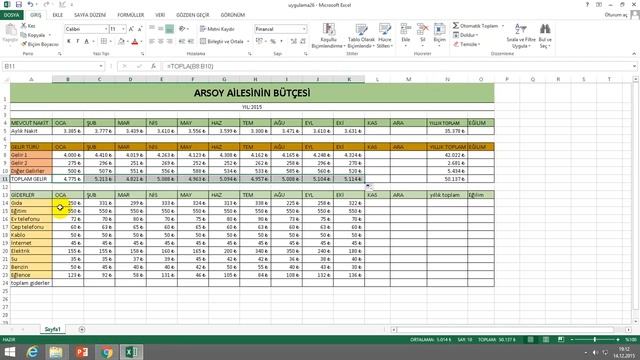640x360 pixels.
Task: Click the zoom slider handle
Action: (x=595, y=340)
